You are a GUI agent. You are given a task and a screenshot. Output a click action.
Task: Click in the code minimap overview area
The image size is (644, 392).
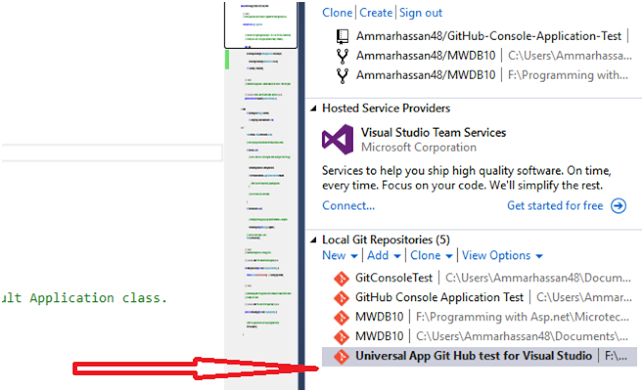coord(260,220)
